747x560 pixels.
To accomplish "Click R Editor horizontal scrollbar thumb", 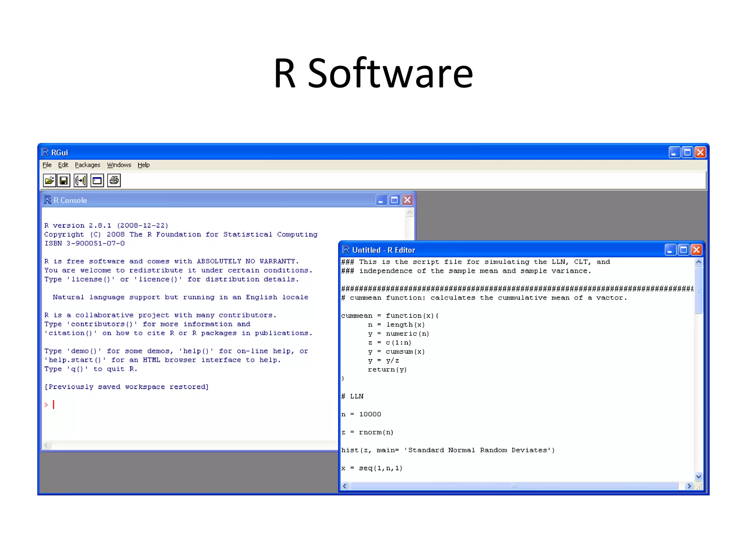I will (514, 486).
